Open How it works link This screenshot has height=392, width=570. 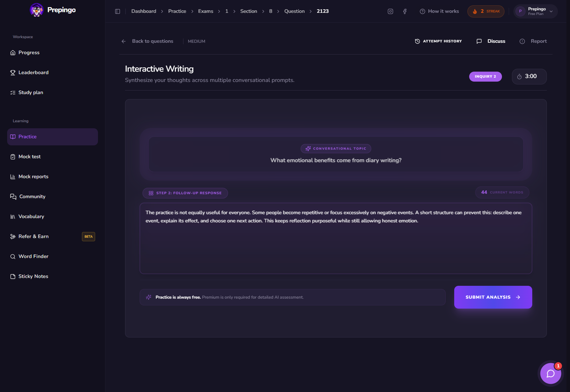click(x=439, y=11)
